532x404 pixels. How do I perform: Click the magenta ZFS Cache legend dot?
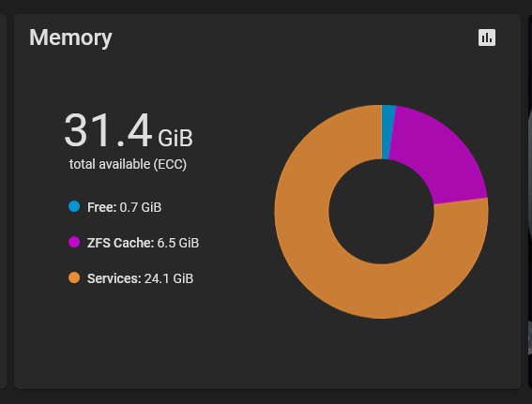pos(74,242)
